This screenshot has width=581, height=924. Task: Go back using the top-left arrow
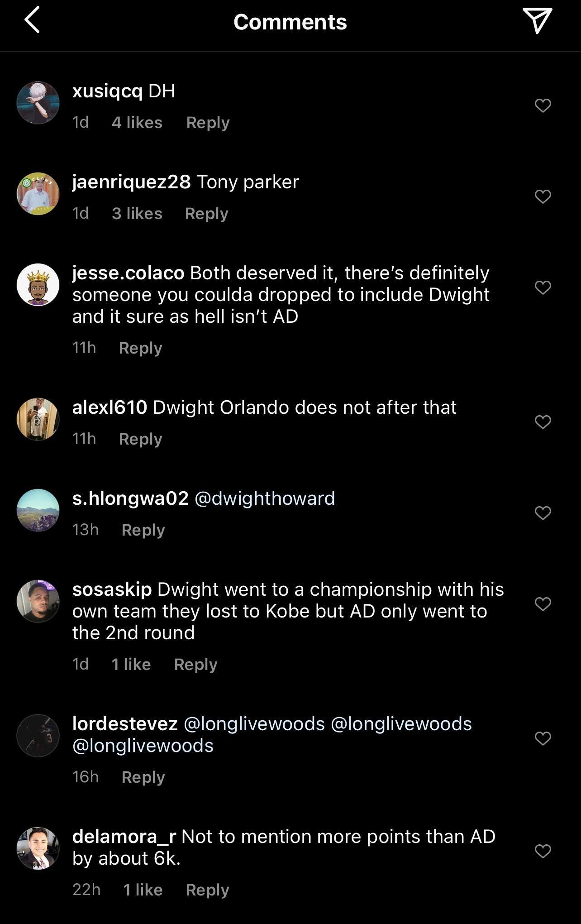32,20
